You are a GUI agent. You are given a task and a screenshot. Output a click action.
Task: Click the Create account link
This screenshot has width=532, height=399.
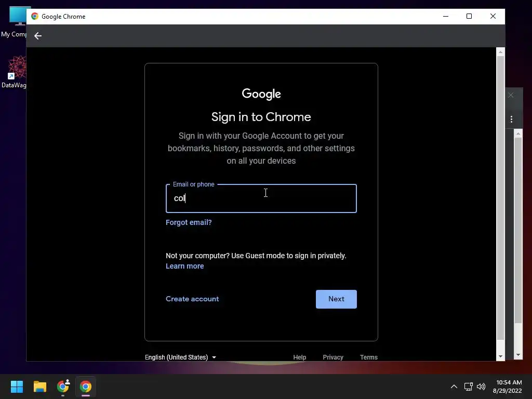(192, 299)
